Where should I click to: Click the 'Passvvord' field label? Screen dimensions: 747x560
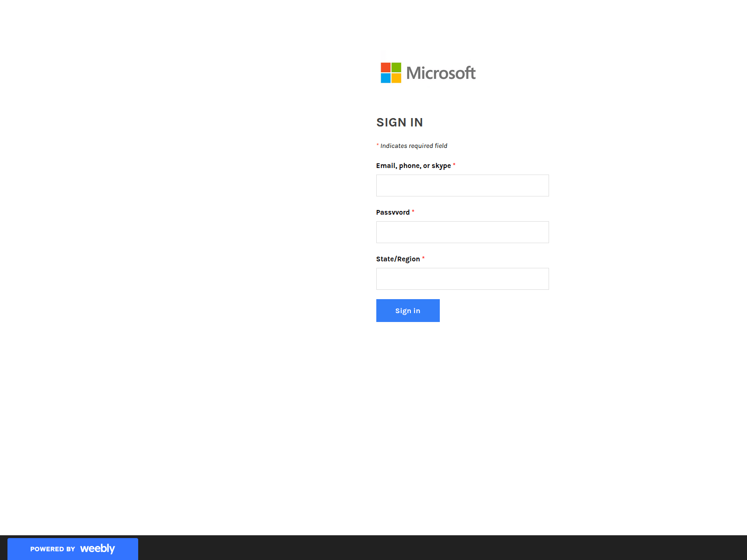[393, 212]
